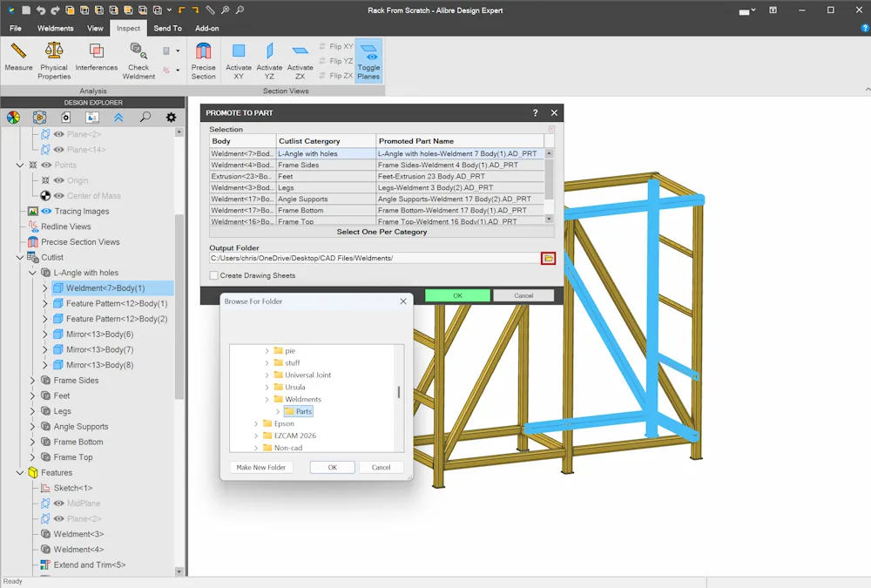Open Design Explorer settings gear
The image size is (871, 588).
[171, 118]
